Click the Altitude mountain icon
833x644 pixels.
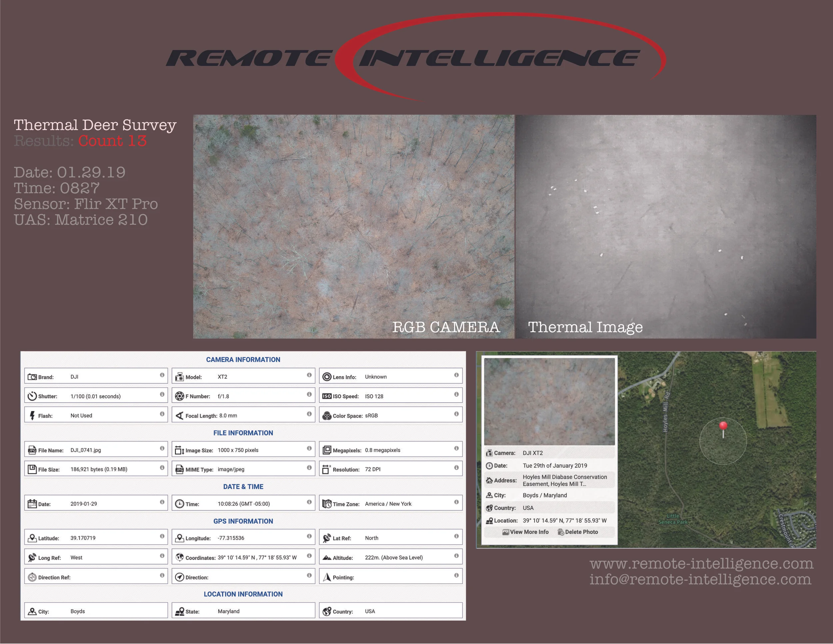[x=327, y=558]
